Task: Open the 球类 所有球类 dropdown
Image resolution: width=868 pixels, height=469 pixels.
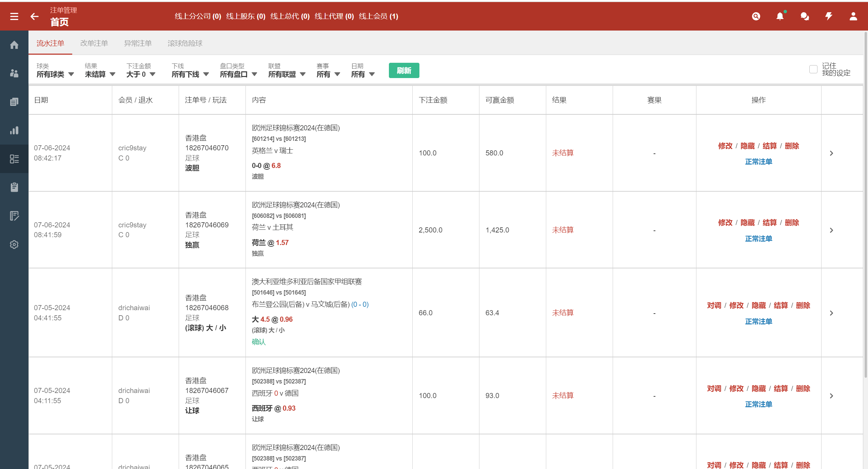Action: click(55, 70)
